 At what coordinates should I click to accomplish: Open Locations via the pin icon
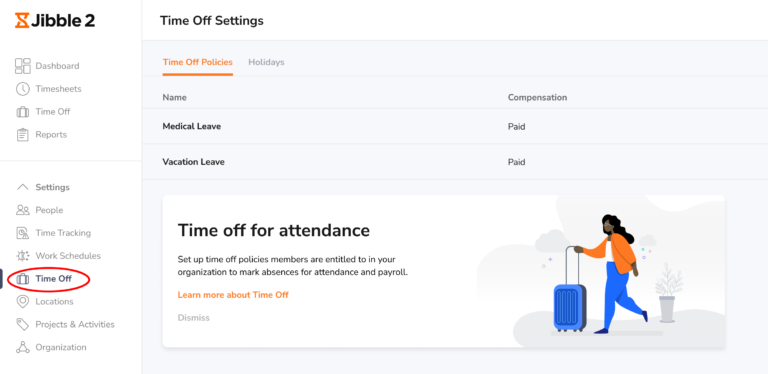pos(23,302)
